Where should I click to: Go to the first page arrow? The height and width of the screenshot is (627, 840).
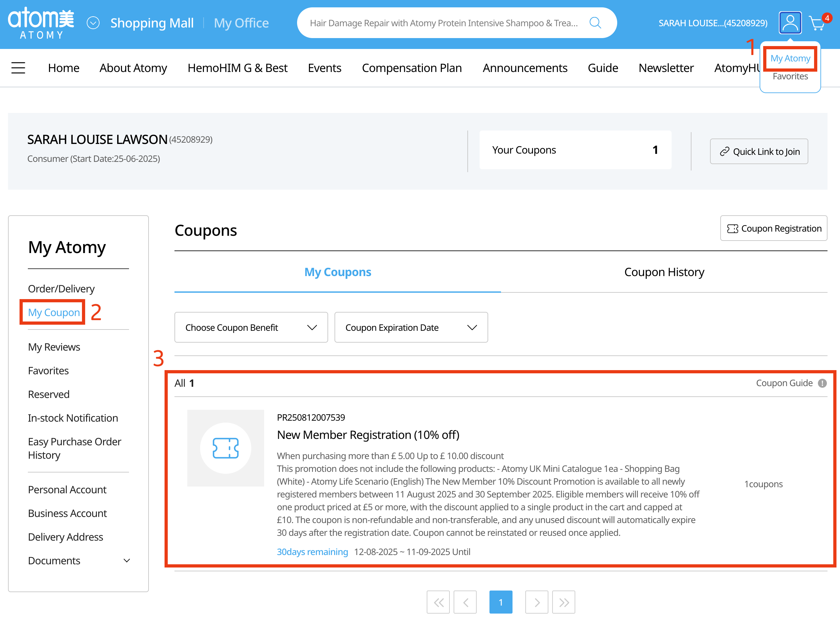click(x=438, y=602)
